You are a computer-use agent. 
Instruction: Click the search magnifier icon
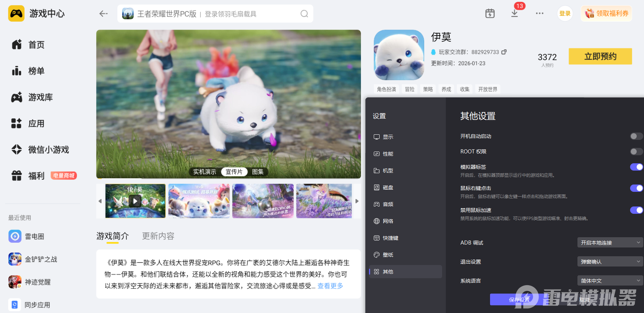pos(304,14)
